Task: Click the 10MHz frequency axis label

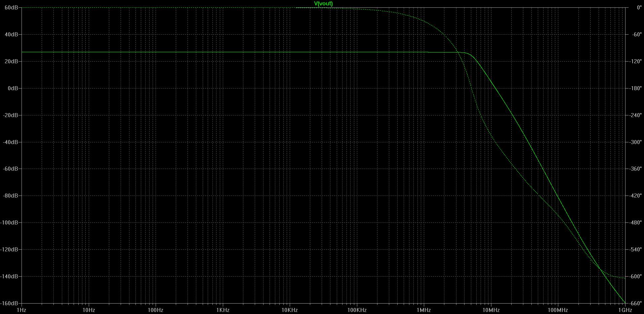Action: click(491, 310)
